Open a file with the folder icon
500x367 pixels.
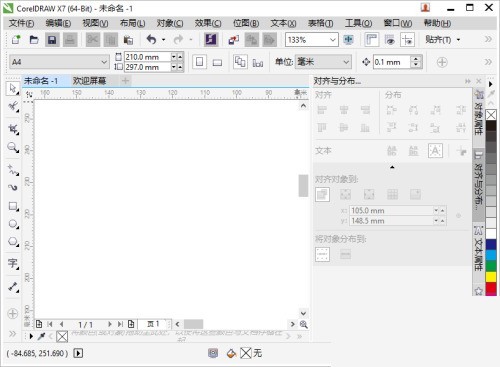(34, 40)
